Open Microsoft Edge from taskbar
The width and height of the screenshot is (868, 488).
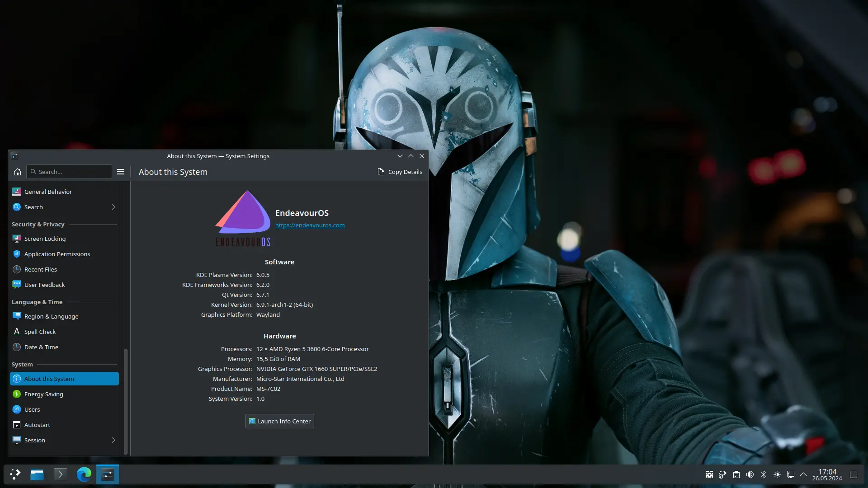point(84,474)
